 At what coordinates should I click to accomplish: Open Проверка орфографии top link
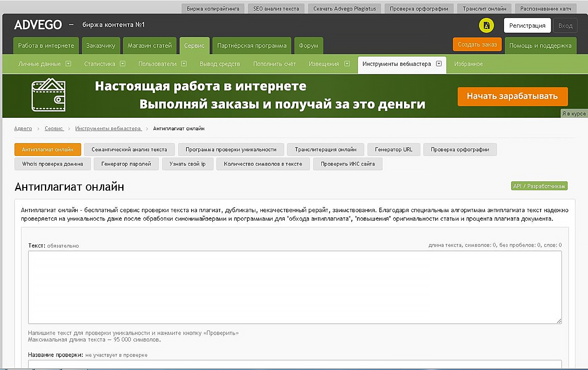coord(419,8)
